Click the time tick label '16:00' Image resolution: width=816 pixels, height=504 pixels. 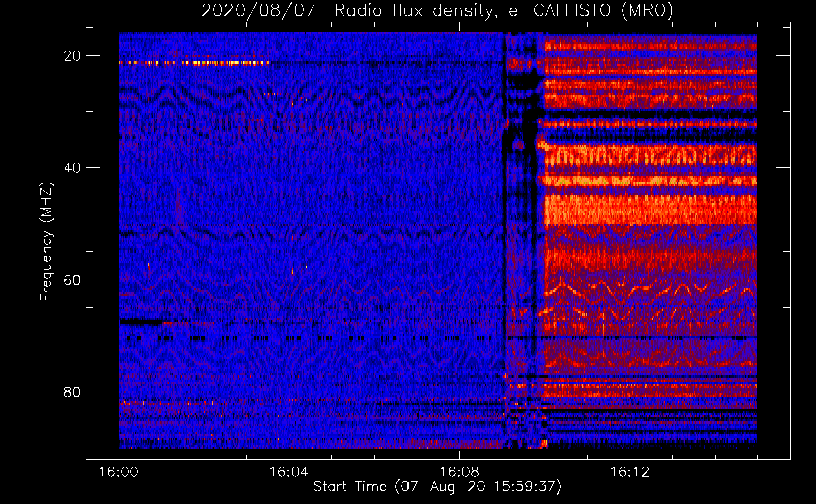tap(119, 472)
